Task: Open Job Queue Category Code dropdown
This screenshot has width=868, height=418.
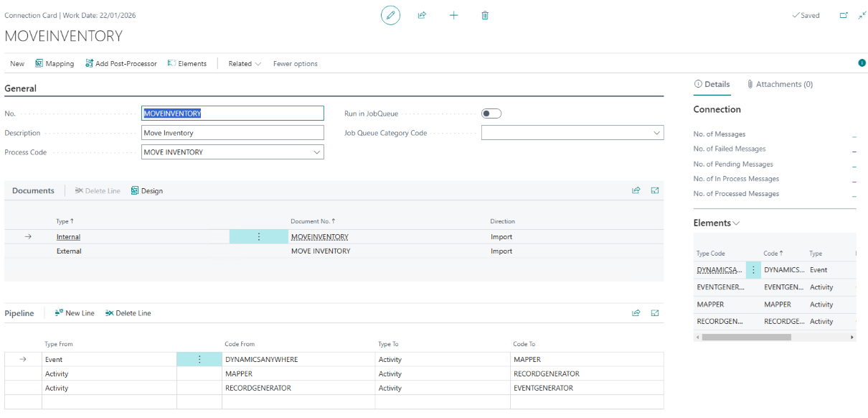Action: tap(656, 133)
